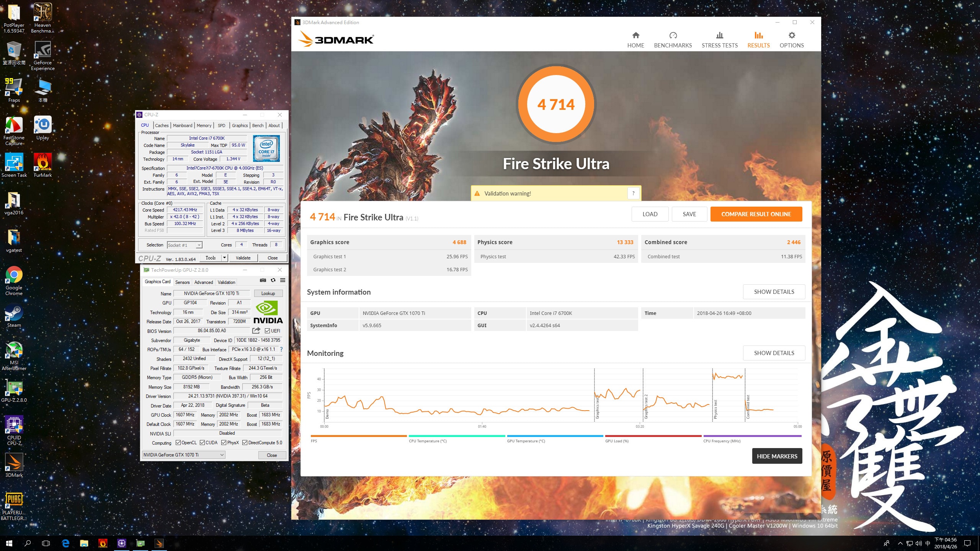Open the Validation tab in GPU-Z
Viewport: 980px width, 551px height.
point(226,282)
